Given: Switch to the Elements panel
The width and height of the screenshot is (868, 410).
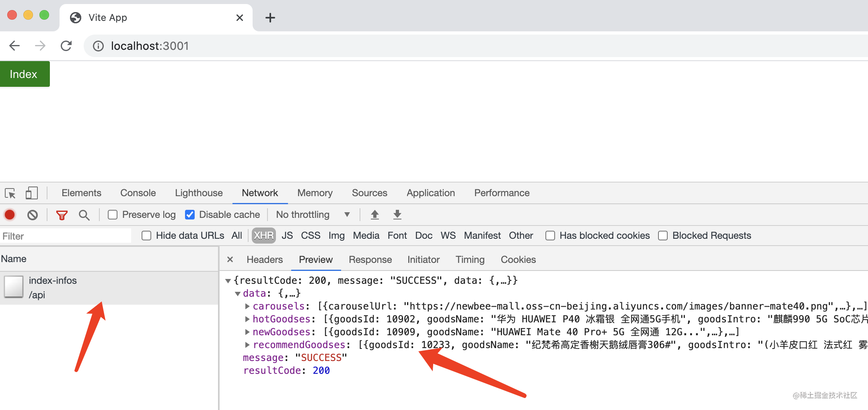Looking at the screenshot, I should tap(81, 193).
